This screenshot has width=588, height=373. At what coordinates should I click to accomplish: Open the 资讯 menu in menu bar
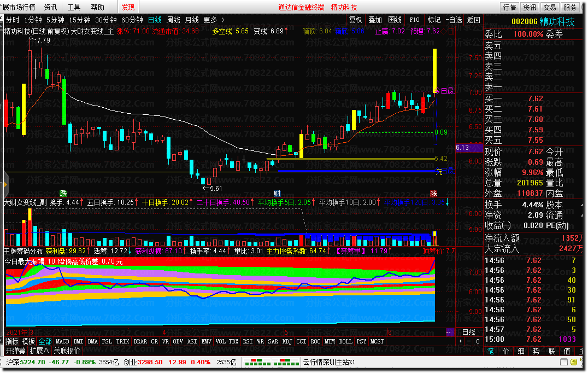click(x=50, y=7)
